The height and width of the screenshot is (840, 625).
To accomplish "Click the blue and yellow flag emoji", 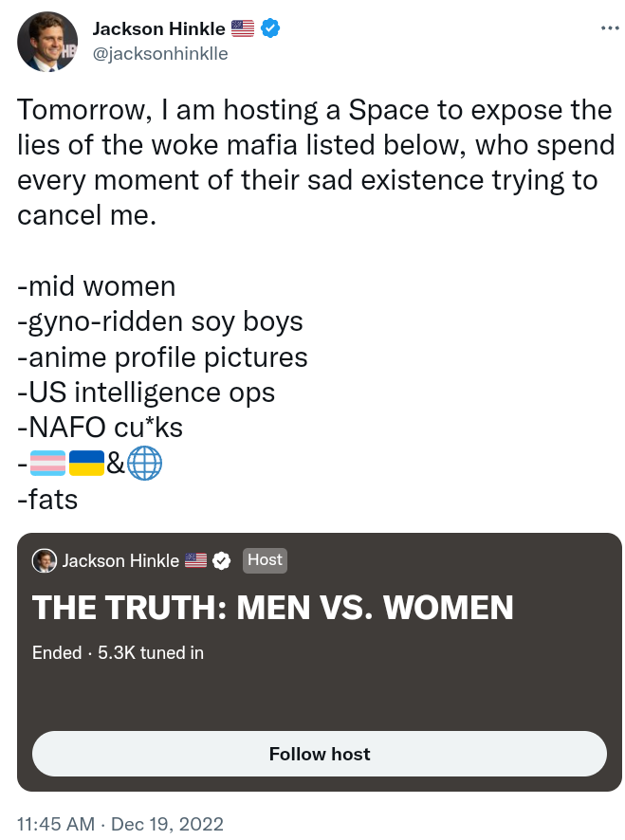I will [86, 464].
